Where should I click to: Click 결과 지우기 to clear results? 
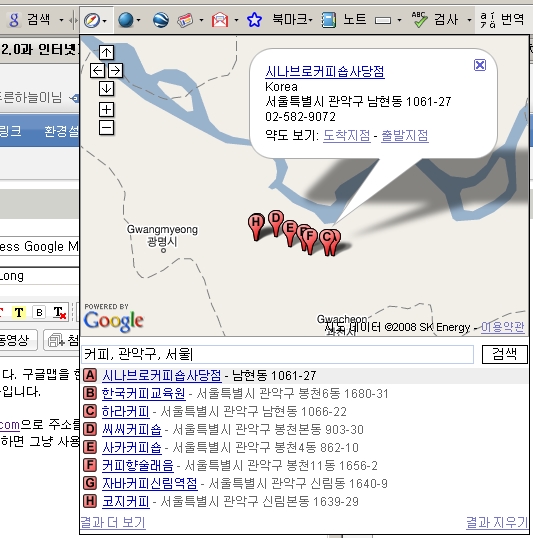click(497, 523)
